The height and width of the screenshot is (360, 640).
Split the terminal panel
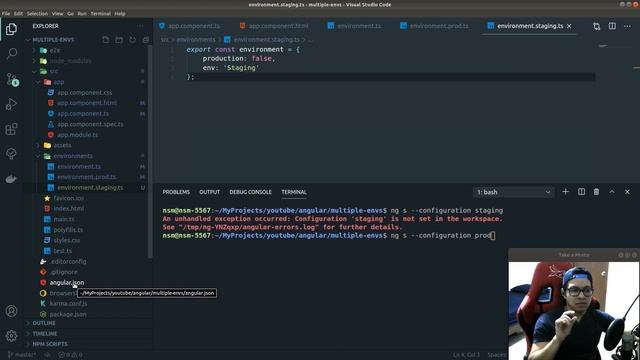point(581,192)
